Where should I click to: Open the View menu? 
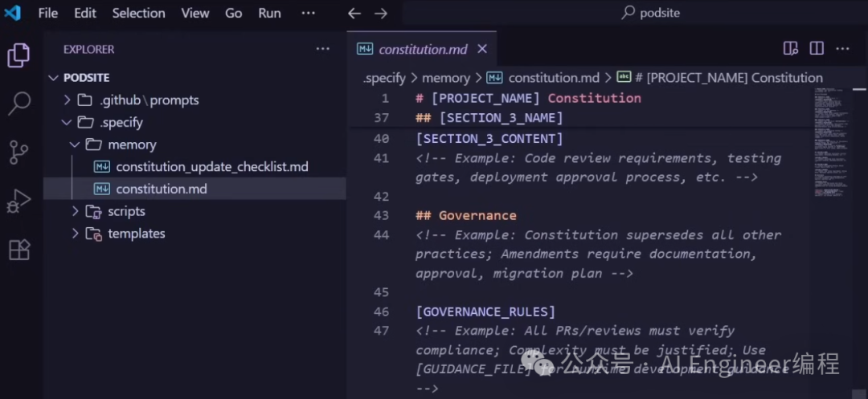[195, 14]
